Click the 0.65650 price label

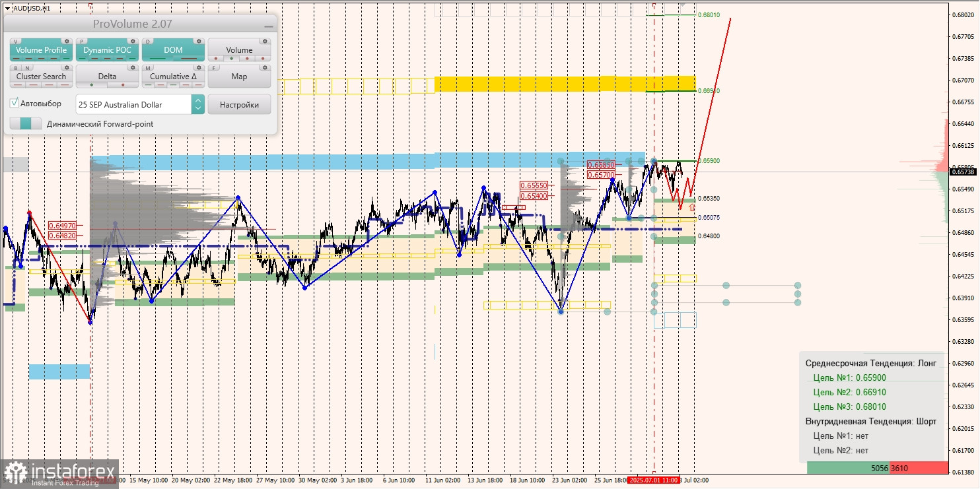click(534, 186)
